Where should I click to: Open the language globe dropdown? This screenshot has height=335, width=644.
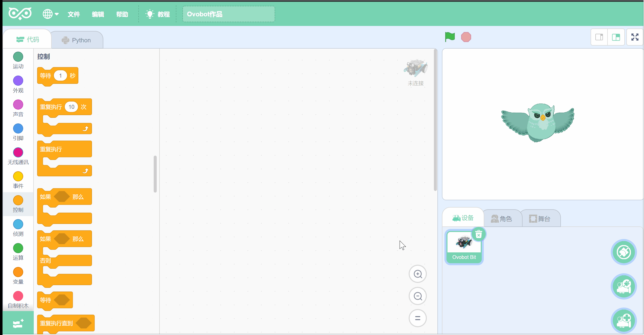point(50,14)
